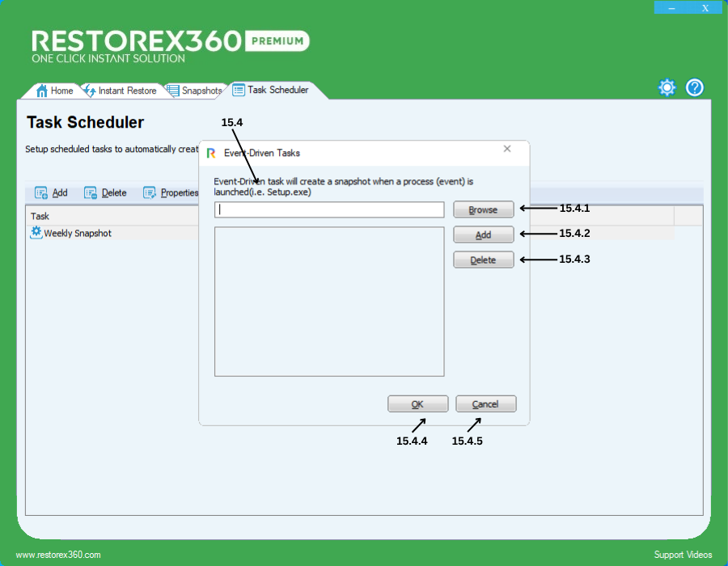Click the Task column header
This screenshot has height=566, width=728.
[x=40, y=216]
